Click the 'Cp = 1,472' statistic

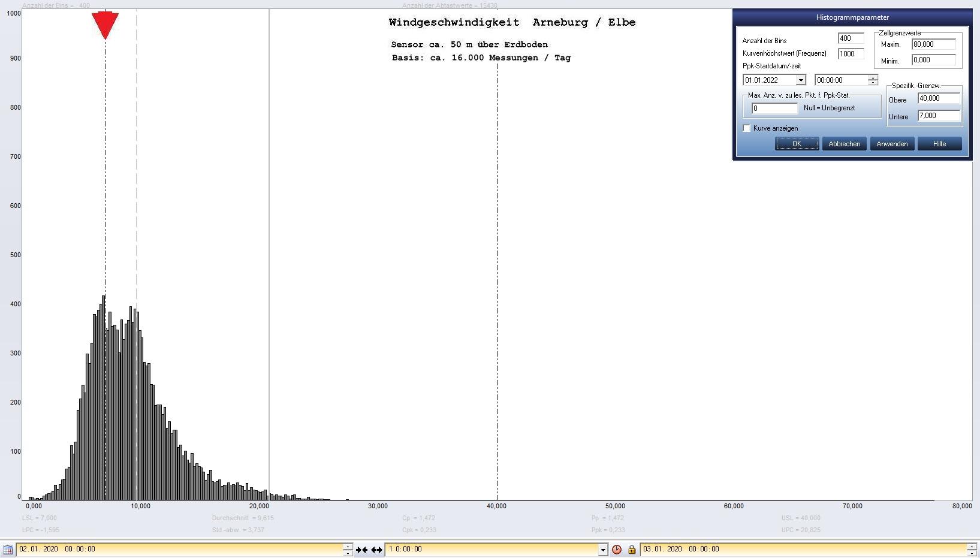coord(418,518)
